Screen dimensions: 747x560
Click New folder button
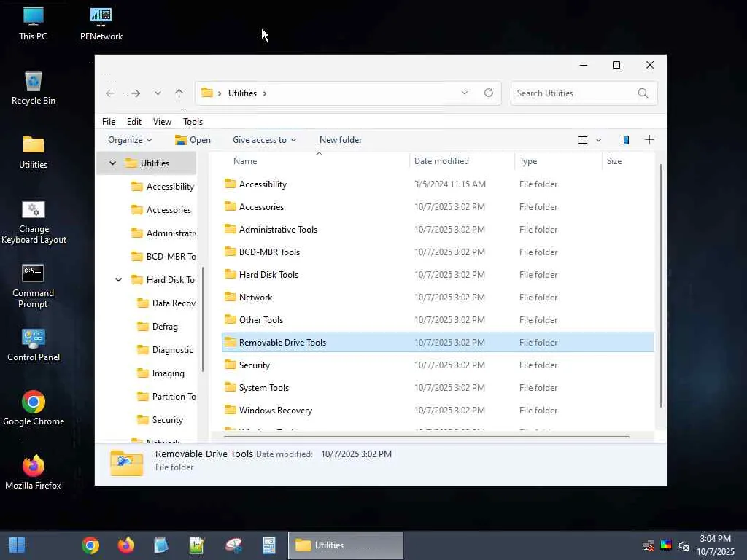[x=341, y=140]
